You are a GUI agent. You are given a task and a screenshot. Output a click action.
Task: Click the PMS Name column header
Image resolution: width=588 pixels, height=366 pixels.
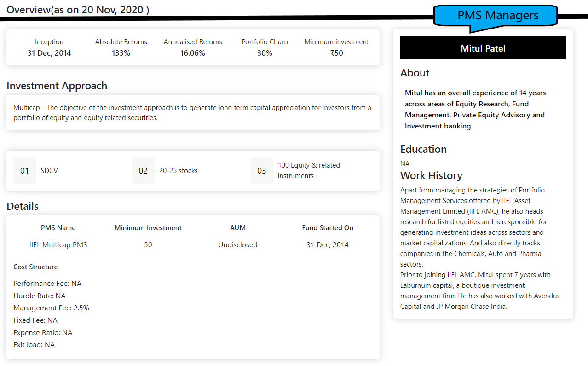[58, 228]
